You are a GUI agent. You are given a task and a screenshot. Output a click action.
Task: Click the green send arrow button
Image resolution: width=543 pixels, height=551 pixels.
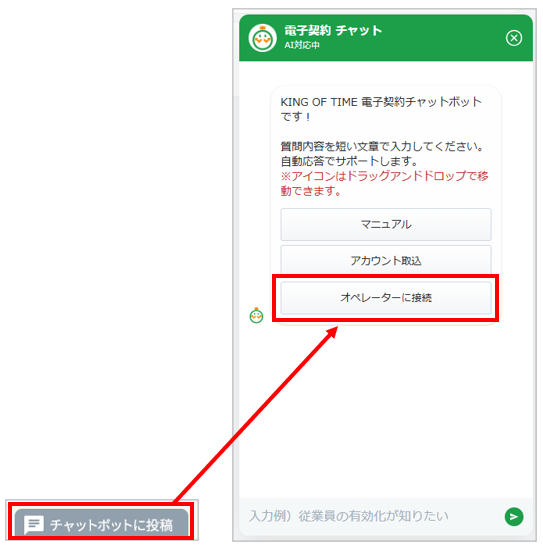[x=514, y=517]
